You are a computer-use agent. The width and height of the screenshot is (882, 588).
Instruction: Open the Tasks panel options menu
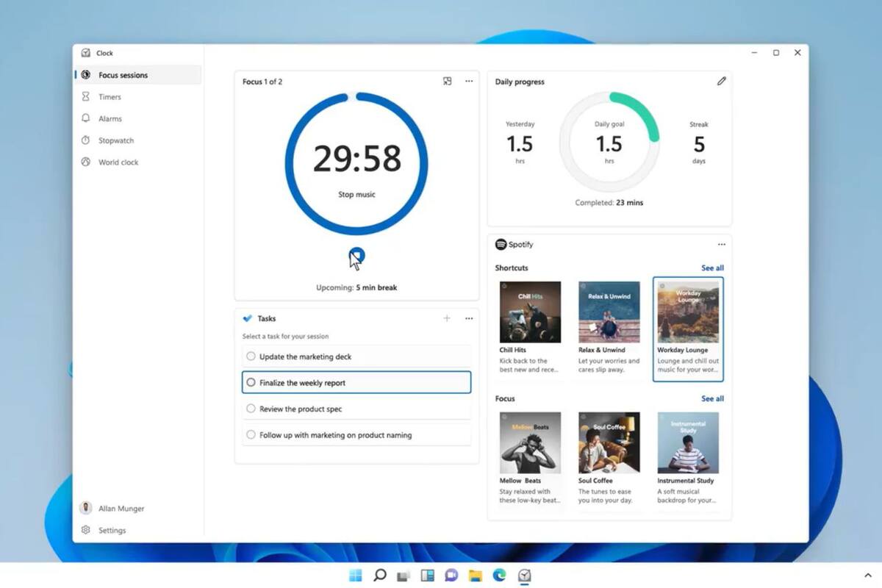coord(469,318)
